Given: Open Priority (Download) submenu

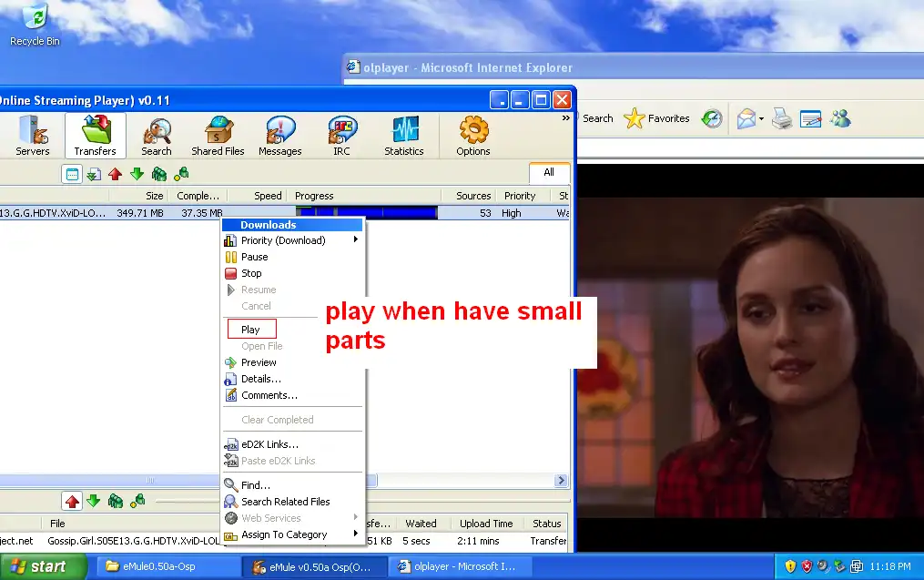Looking at the screenshot, I should 292,240.
